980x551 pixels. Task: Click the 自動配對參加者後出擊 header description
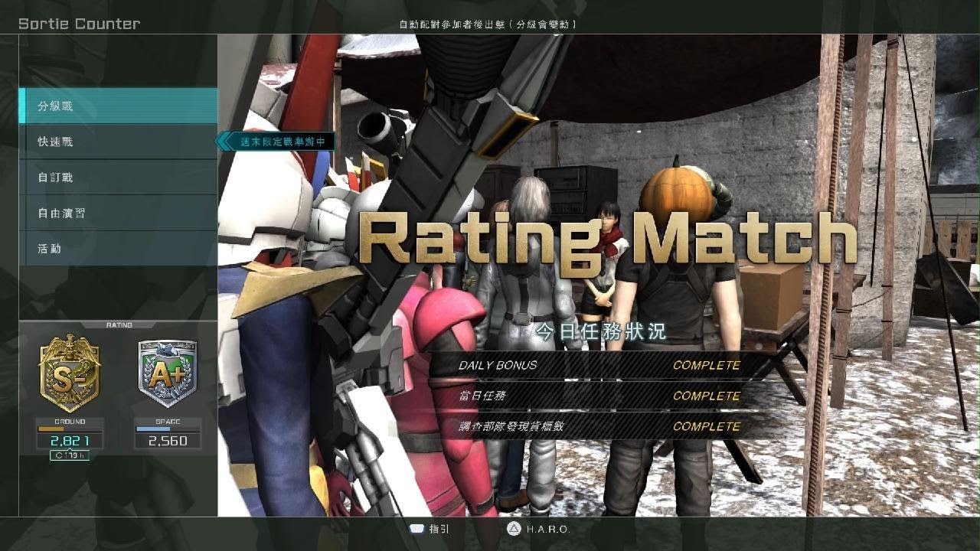[x=488, y=24]
